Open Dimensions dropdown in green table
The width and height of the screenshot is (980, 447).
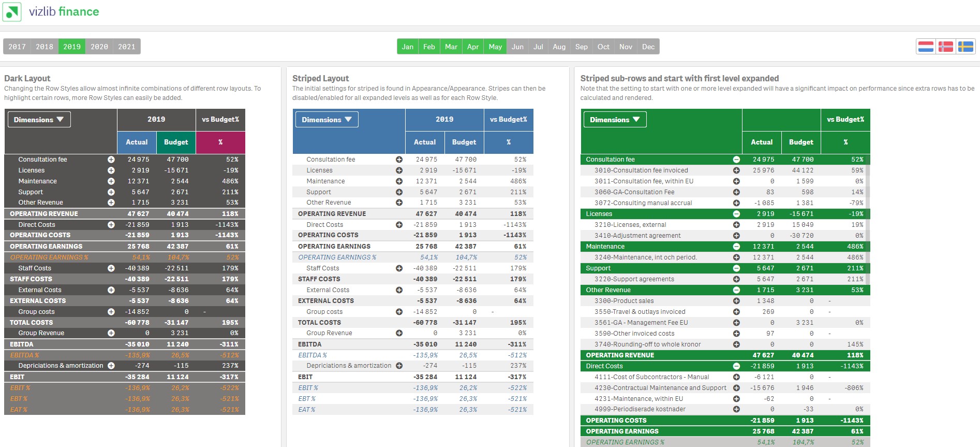pyautogui.click(x=615, y=120)
